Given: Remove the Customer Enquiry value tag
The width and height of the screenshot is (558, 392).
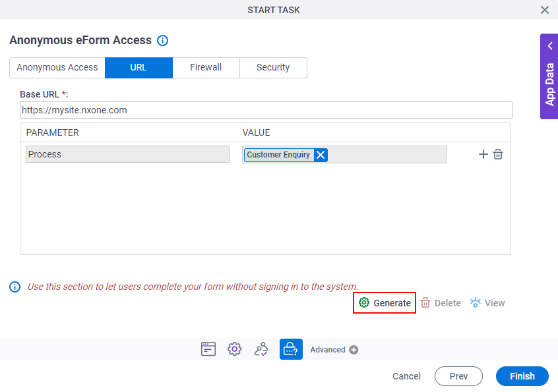Looking at the screenshot, I should (321, 155).
